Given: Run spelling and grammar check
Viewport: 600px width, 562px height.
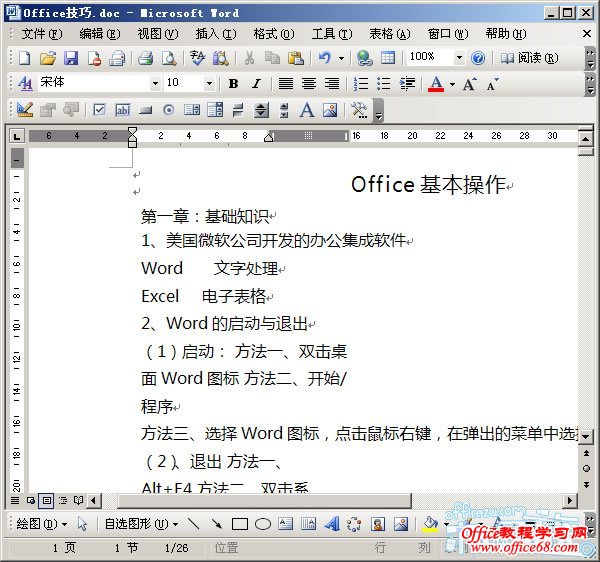Looking at the screenshot, I should click(x=197, y=58).
